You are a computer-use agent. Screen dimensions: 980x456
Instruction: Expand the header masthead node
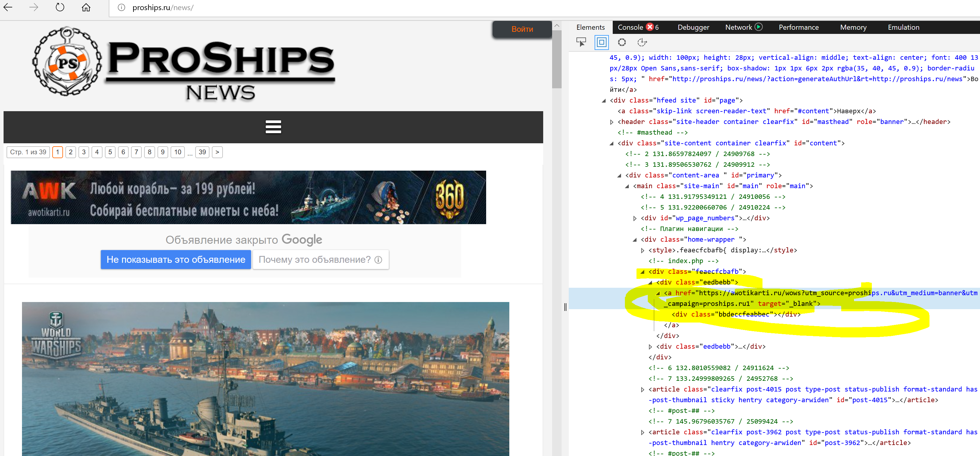(x=611, y=122)
